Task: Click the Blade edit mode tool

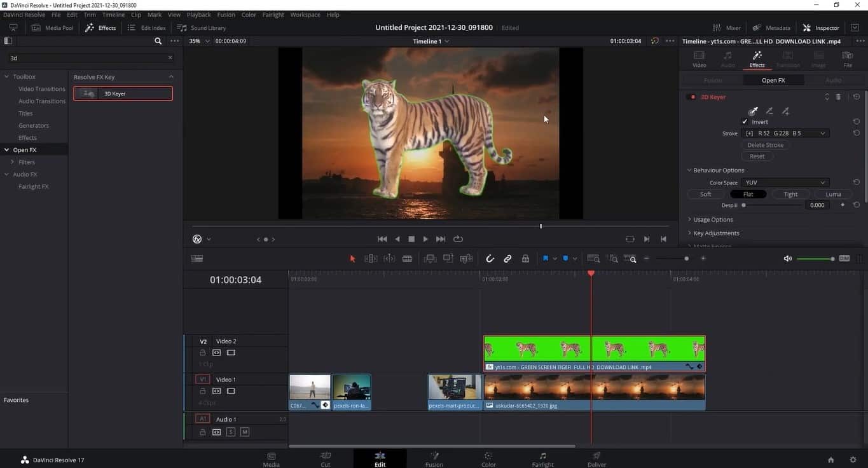Action: click(x=407, y=259)
